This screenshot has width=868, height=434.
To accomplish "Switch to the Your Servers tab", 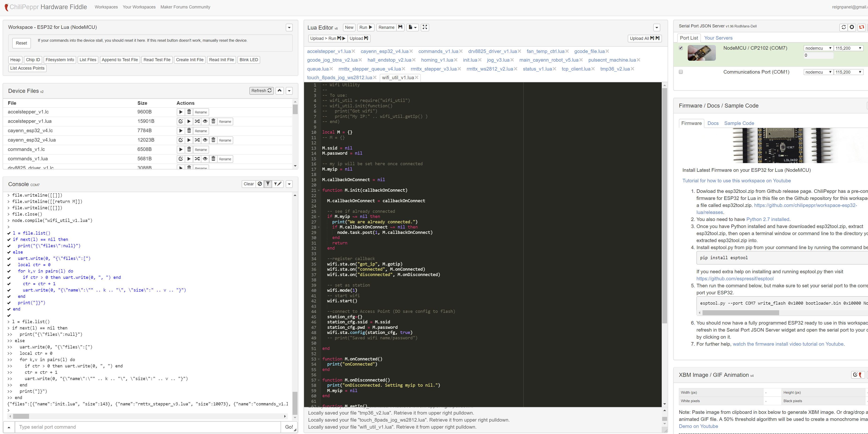I will [x=718, y=38].
